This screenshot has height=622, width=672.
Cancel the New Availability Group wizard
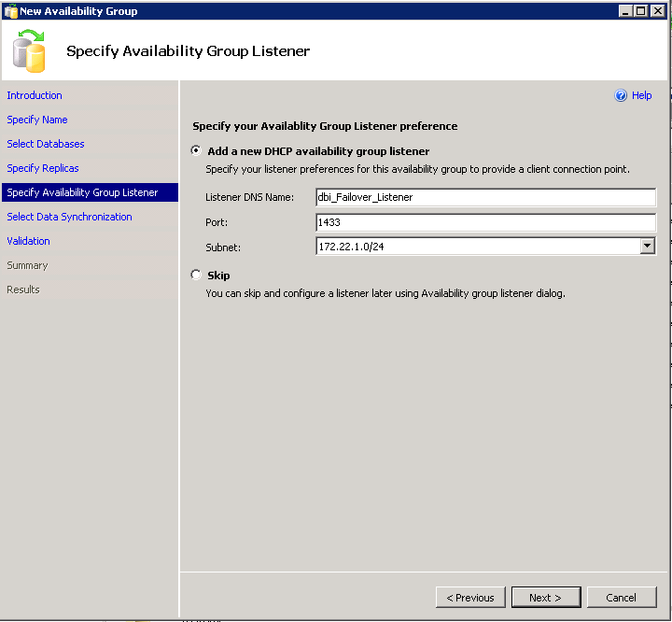621,598
